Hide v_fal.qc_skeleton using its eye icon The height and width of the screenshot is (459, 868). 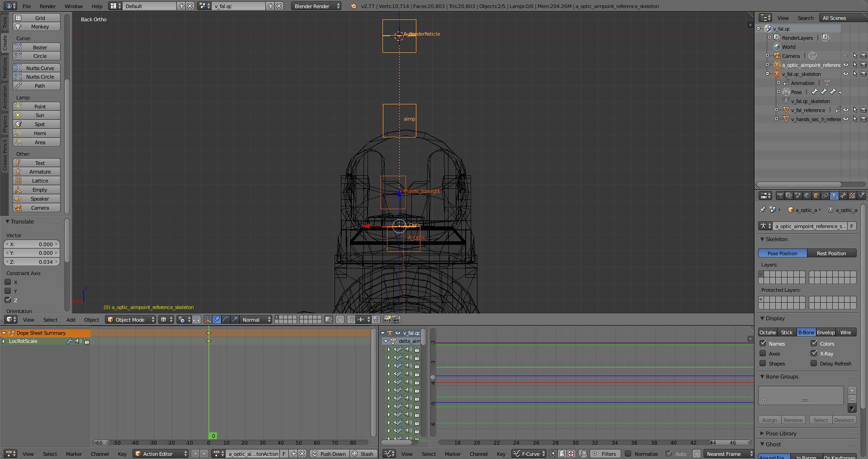pyautogui.click(x=846, y=74)
